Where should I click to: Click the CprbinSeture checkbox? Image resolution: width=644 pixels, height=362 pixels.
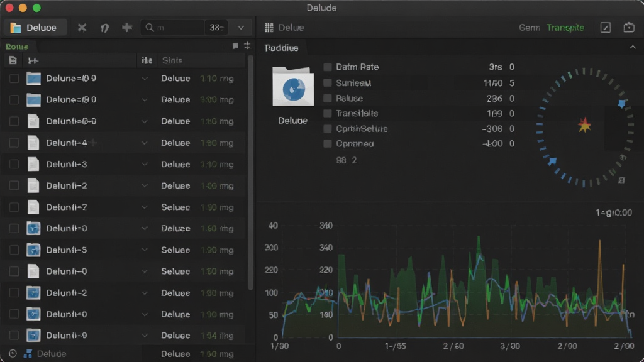click(327, 128)
